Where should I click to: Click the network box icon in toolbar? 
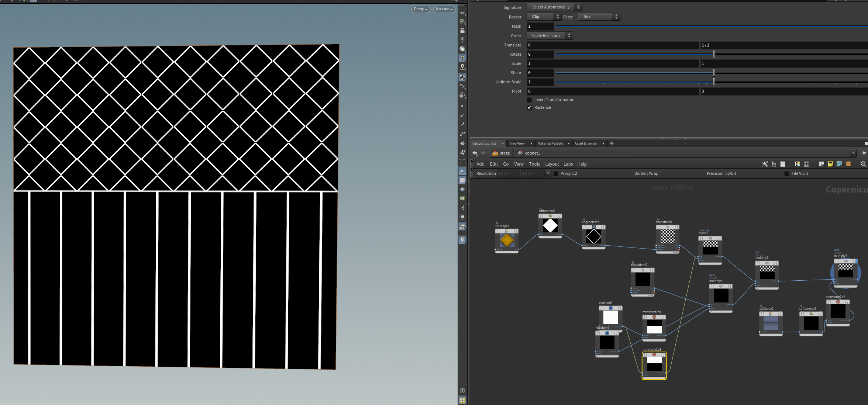tap(821, 164)
